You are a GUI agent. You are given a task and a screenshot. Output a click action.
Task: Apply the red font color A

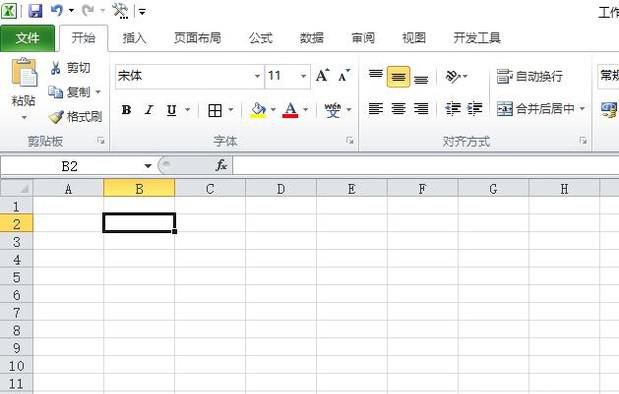[291, 110]
